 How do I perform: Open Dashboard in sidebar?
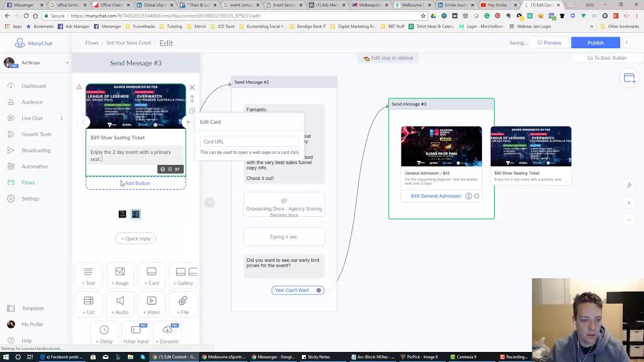coord(34,86)
